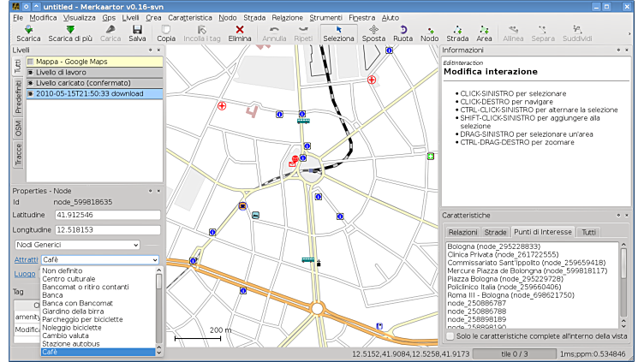Click the Scarica download tool
This screenshot has height=362, width=644.
(x=28, y=33)
